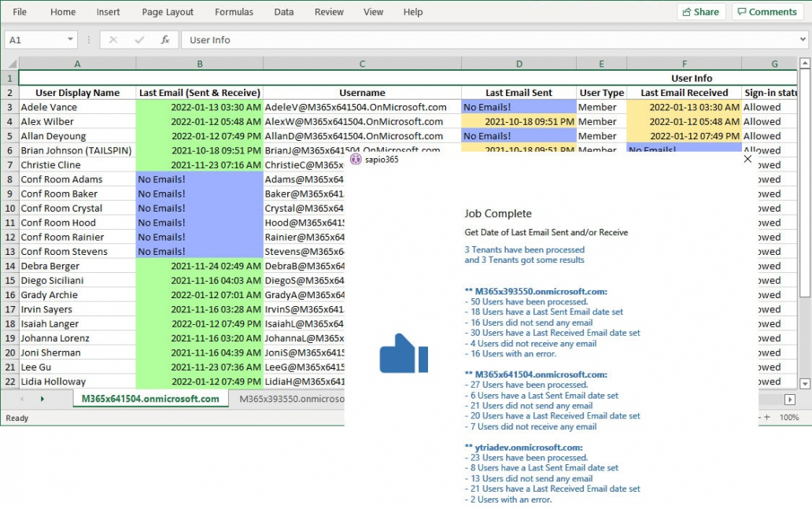The image size is (812, 509).
Task: Click the 'Alex Wilber' name cell
Action: pos(77,122)
